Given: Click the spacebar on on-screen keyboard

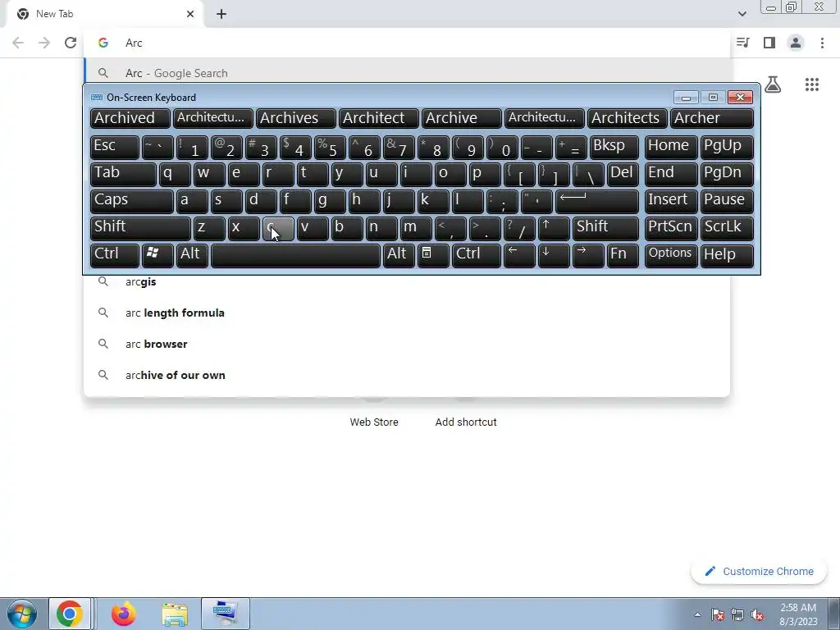Looking at the screenshot, I should tap(295, 254).
